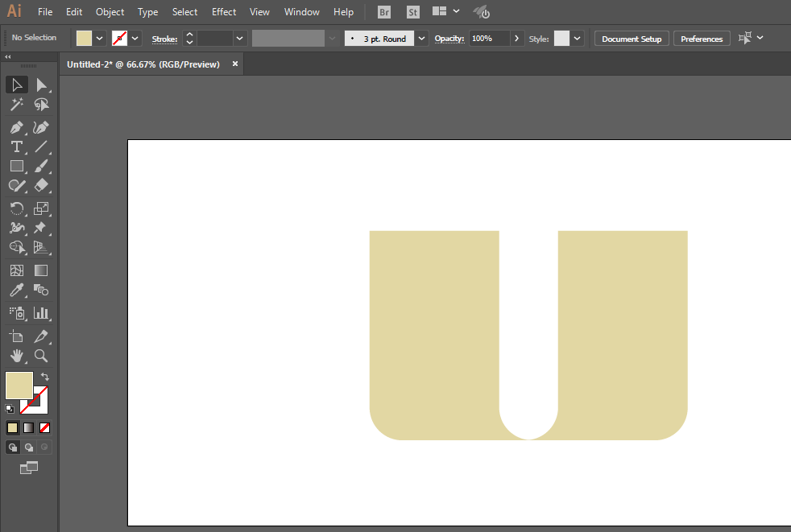The image size is (791, 532).
Task: Expand the 3 pt. Round brush dropdown
Action: coord(422,39)
